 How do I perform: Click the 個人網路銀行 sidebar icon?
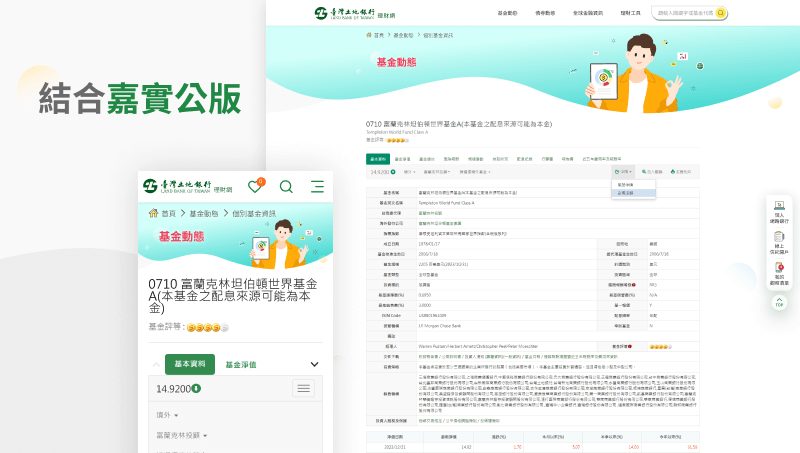coord(779,211)
